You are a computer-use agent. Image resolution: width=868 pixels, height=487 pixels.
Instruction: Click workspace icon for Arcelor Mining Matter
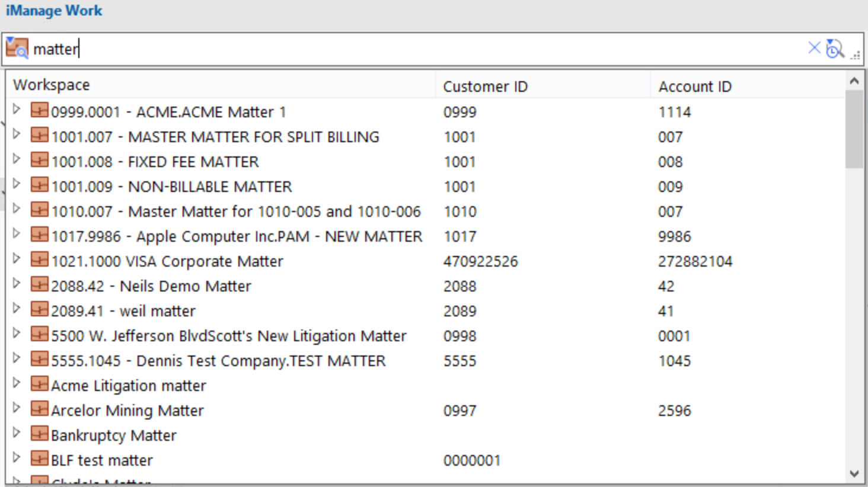coord(40,409)
